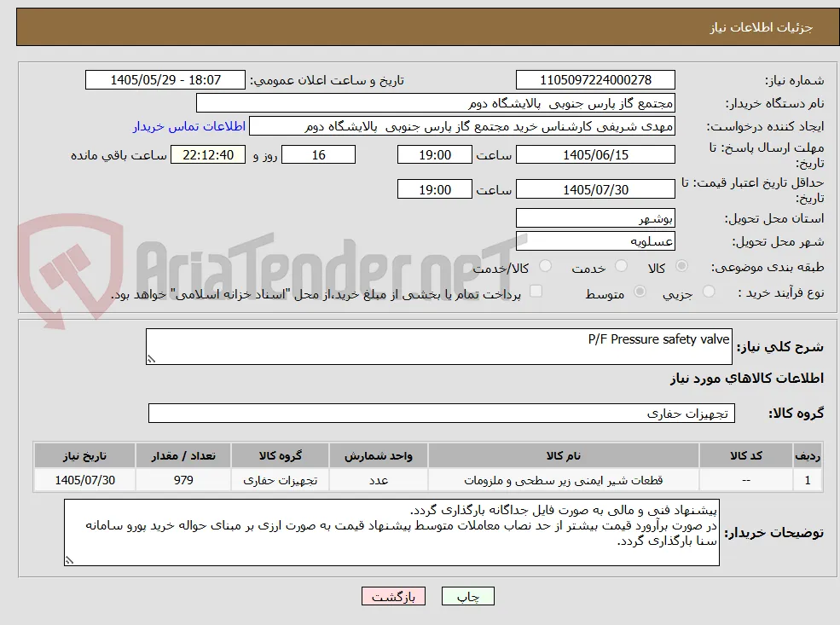Screen dimensions: 840x625
Task: Click the response deadline time field 19:00
Action: click(434, 155)
